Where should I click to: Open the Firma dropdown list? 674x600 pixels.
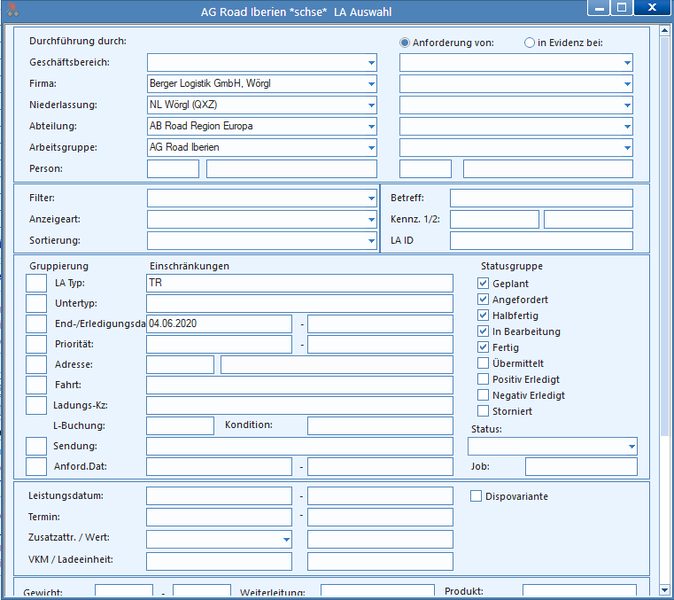(371, 84)
